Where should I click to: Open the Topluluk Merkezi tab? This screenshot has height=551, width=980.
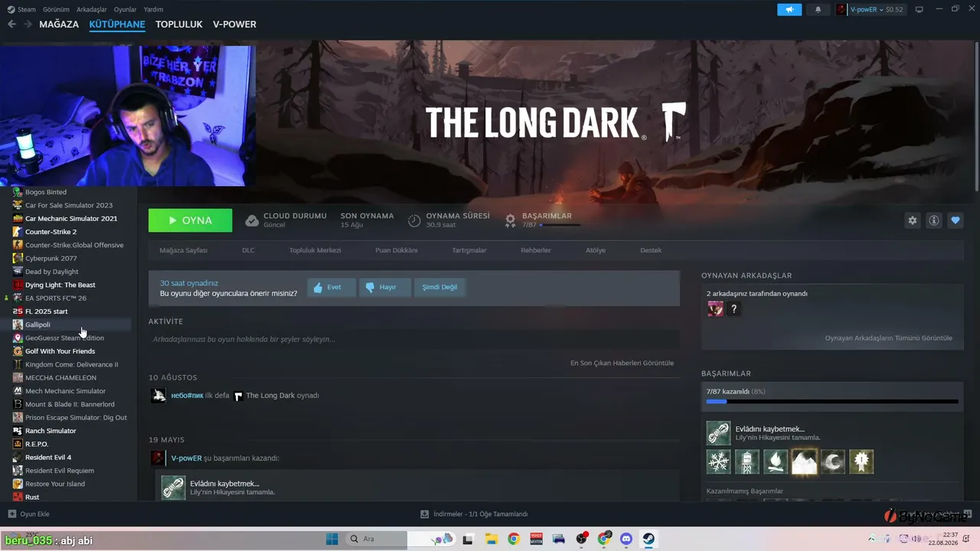[315, 250]
